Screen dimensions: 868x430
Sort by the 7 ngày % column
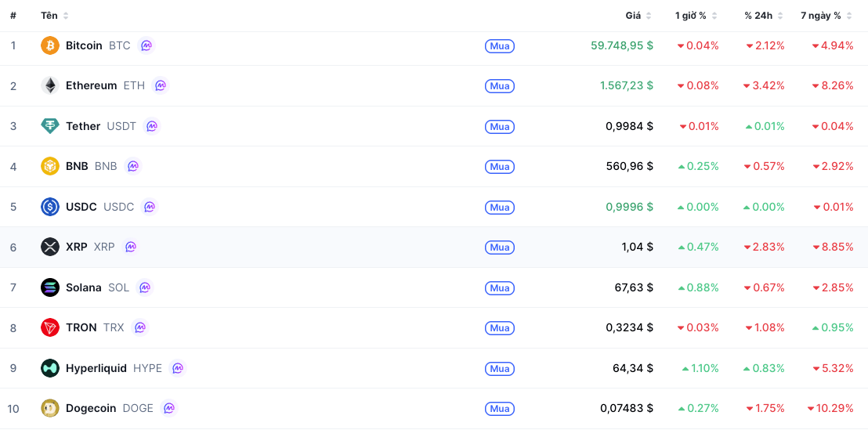[826, 16]
